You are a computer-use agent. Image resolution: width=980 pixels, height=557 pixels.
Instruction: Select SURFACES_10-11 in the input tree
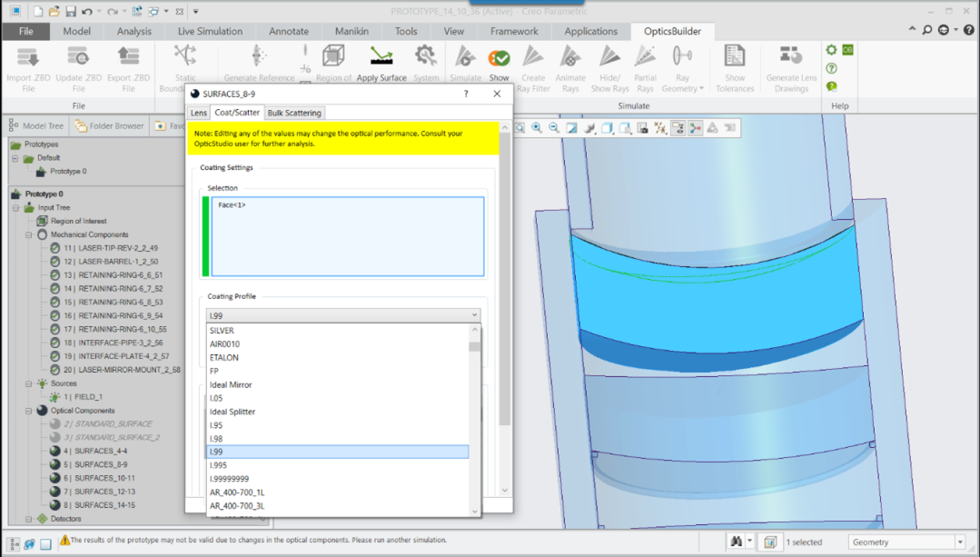tap(104, 478)
